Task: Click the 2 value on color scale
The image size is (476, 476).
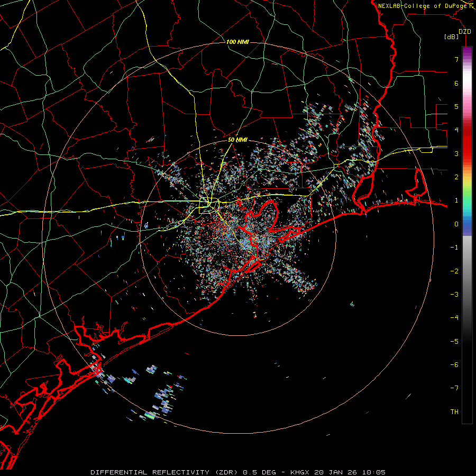Action: coord(456,177)
